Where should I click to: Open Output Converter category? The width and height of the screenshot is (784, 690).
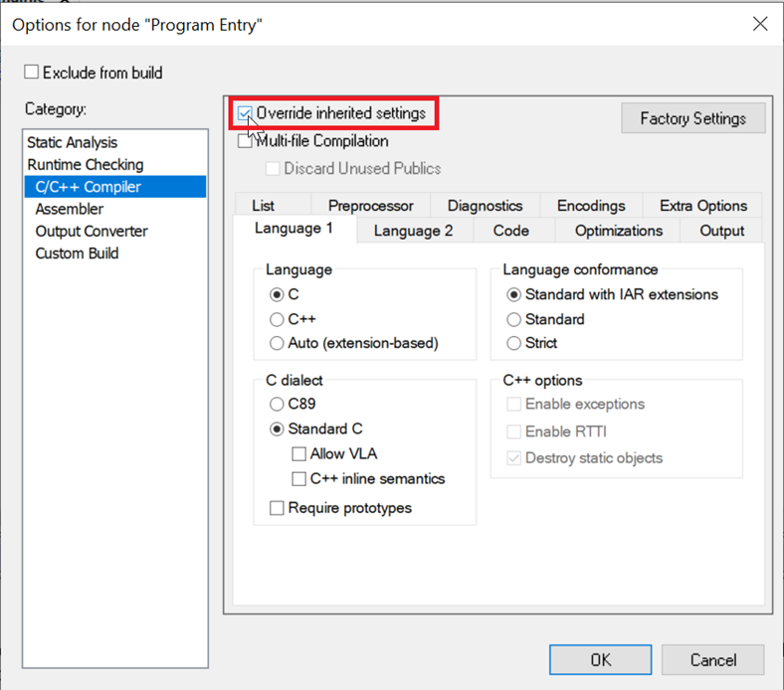click(91, 231)
